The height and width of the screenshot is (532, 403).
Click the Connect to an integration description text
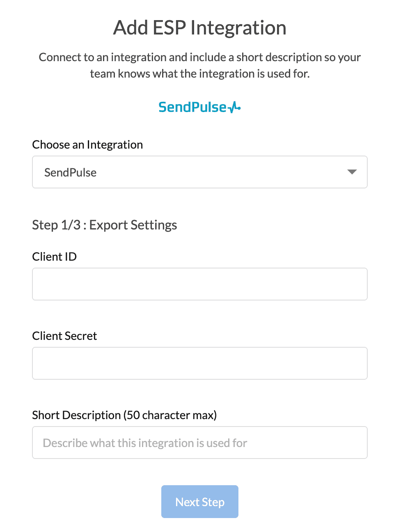coord(200,65)
